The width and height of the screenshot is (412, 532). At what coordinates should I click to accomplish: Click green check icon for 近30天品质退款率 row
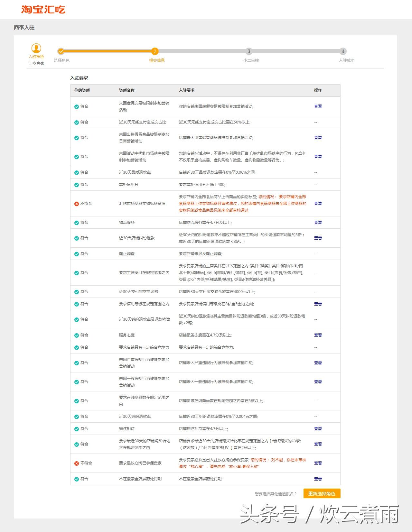coord(77,172)
